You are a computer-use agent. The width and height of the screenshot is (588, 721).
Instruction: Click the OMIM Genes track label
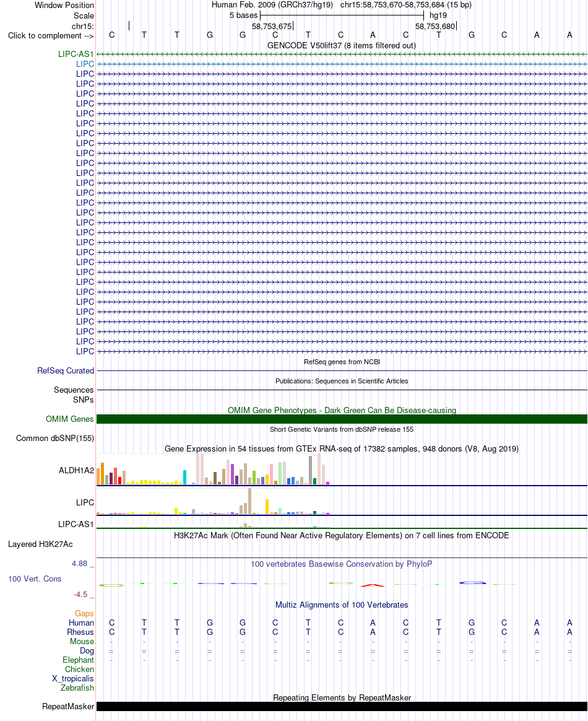70,419
